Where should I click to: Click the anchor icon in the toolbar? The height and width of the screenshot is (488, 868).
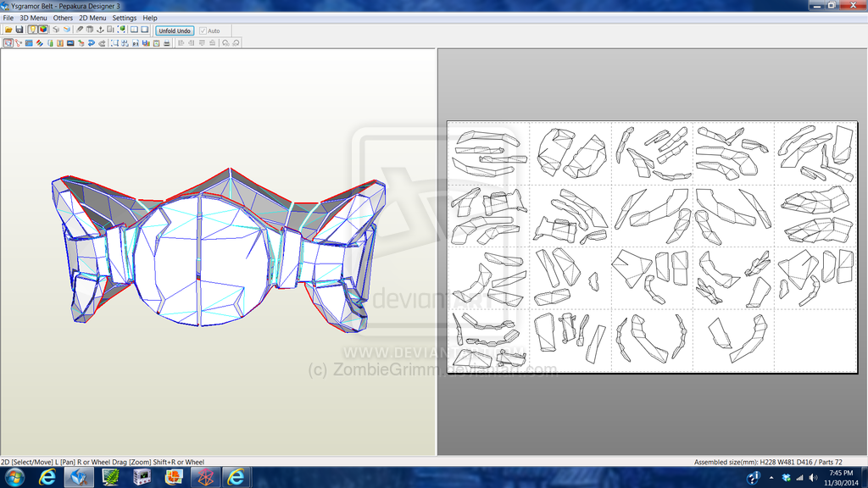pyautogui.click(x=100, y=30)
